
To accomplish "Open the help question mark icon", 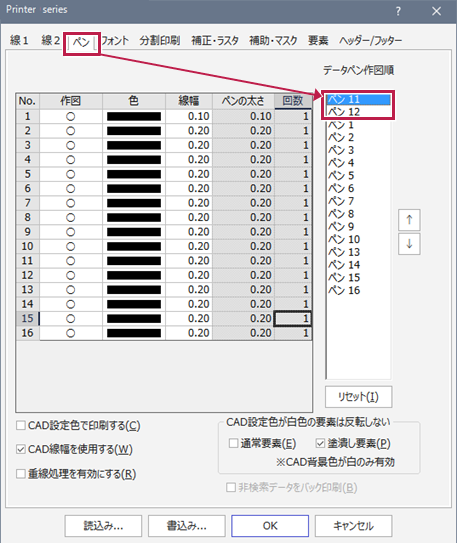I will pos(398,11).
